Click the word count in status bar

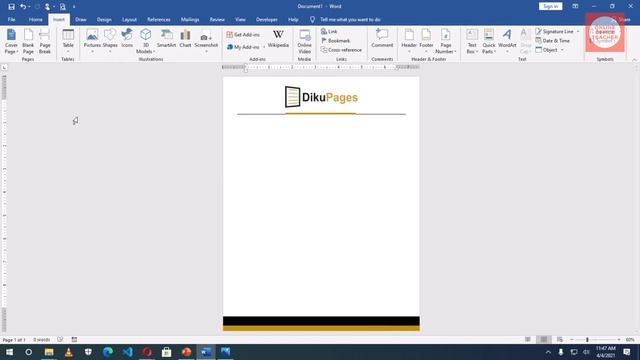(41, 340)
